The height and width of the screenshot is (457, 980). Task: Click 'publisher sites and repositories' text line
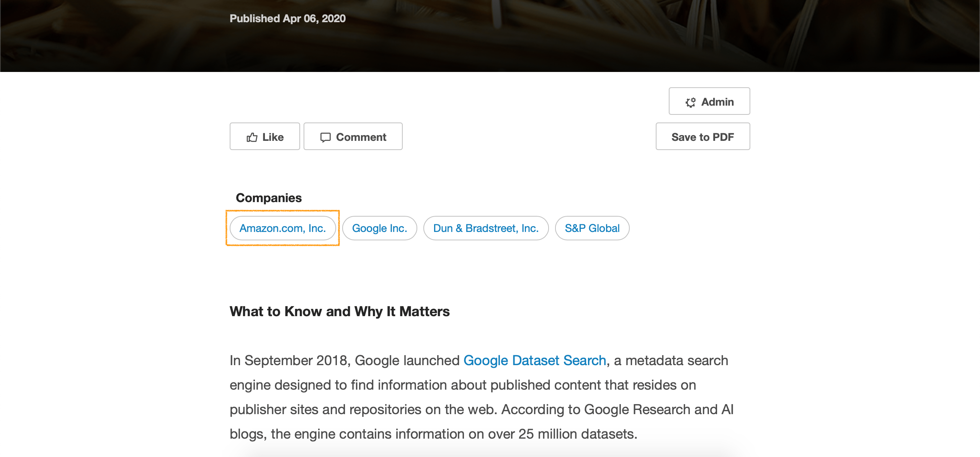pyautogui.click(x=325, y=410)
